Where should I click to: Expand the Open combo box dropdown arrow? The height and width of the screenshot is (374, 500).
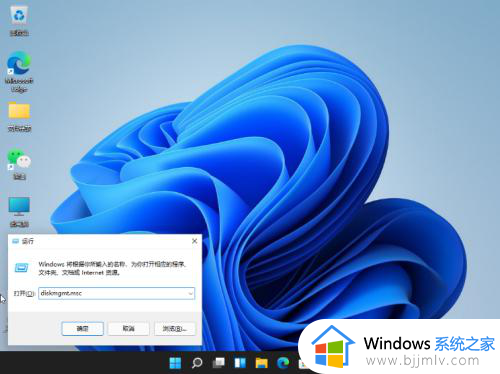[x=190, y=293]
